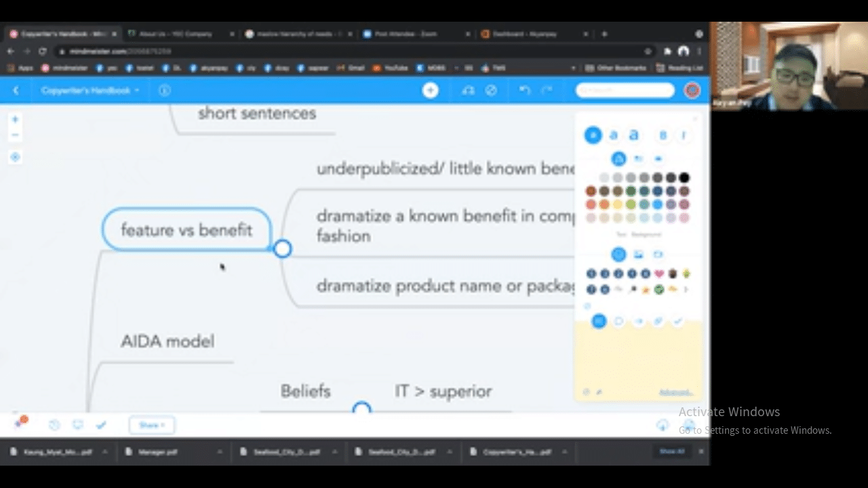Open Chrome three-dot menu
The image size is (868, 488).
point(699,51)
